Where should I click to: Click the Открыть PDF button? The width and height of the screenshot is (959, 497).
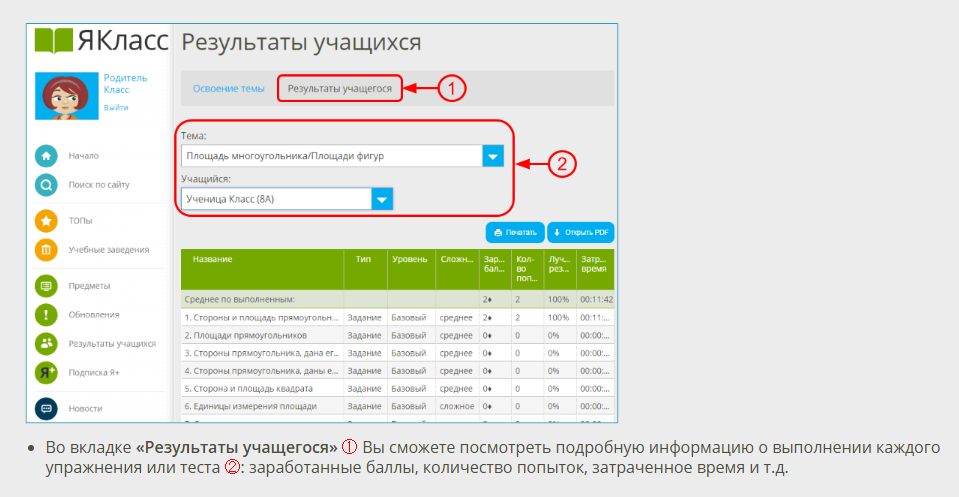click(580, 233)
